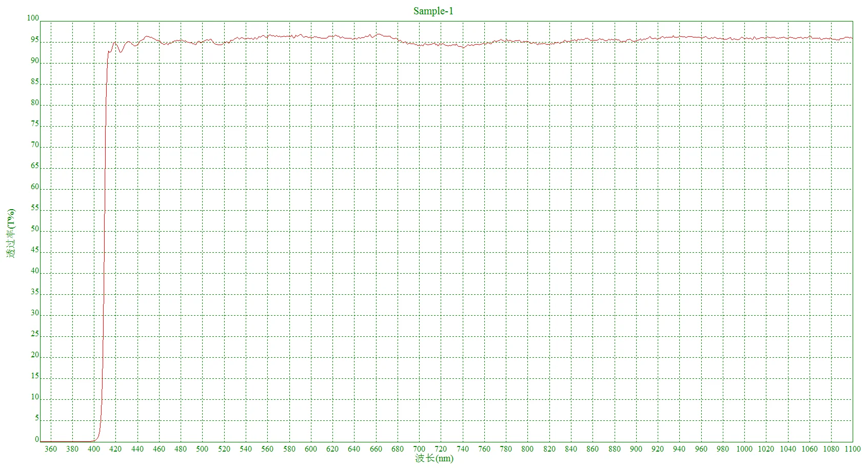The height and width of the screenshot is (468, 868).
Task: Click the 360 wavelength tick label
Action: 51,449
